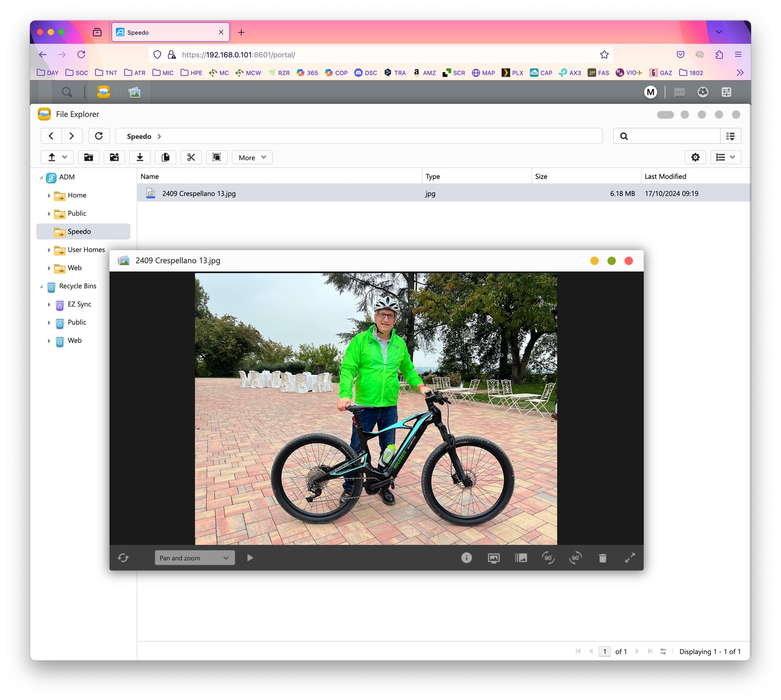Start the slideshow with the play button
Screen dimensions: 781x700
coord(250,558)
